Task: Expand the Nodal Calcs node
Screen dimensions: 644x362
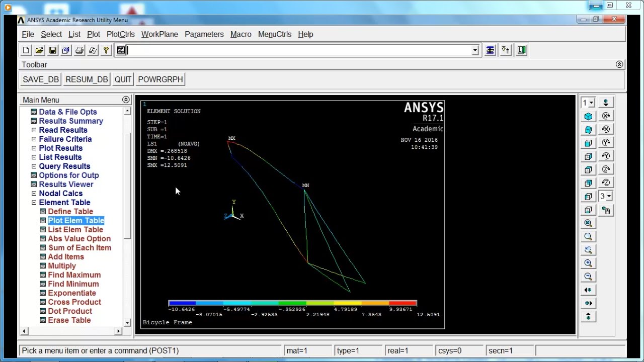Action: (34, 194)
